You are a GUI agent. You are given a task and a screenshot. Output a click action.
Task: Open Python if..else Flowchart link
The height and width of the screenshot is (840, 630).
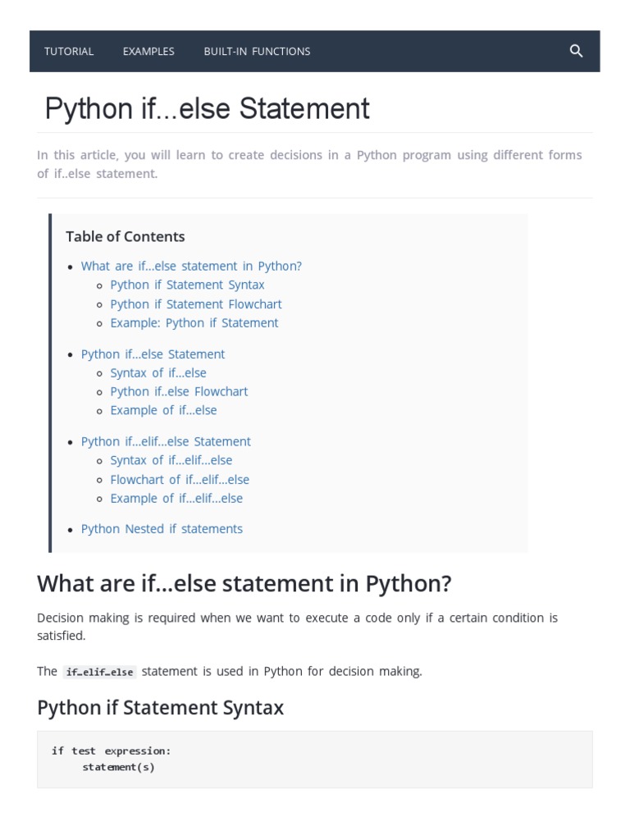(x=179, y=391)
